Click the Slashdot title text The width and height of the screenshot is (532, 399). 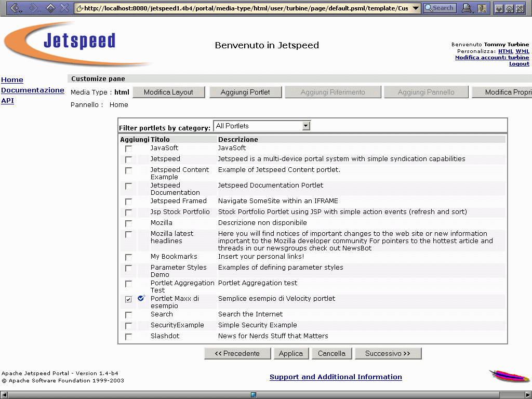pos(165,336)
